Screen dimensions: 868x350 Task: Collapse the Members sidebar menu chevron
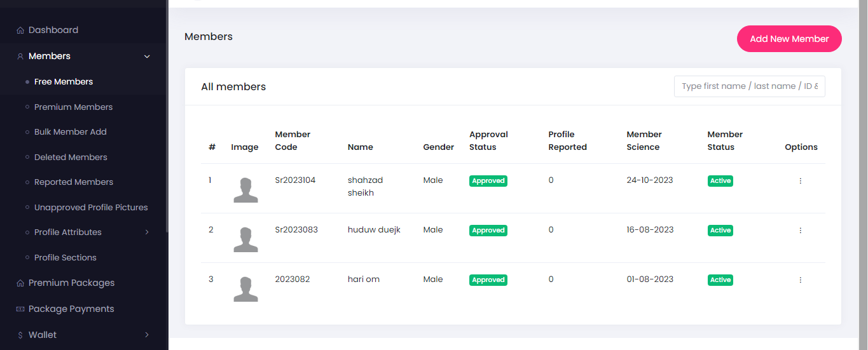coord(147,57)
